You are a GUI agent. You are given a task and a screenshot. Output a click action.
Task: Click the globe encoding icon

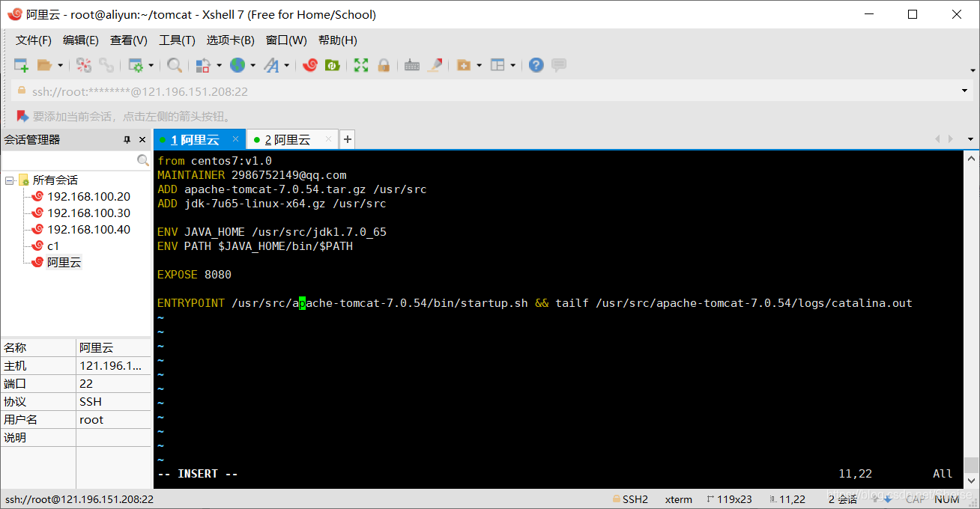(238, 65)
